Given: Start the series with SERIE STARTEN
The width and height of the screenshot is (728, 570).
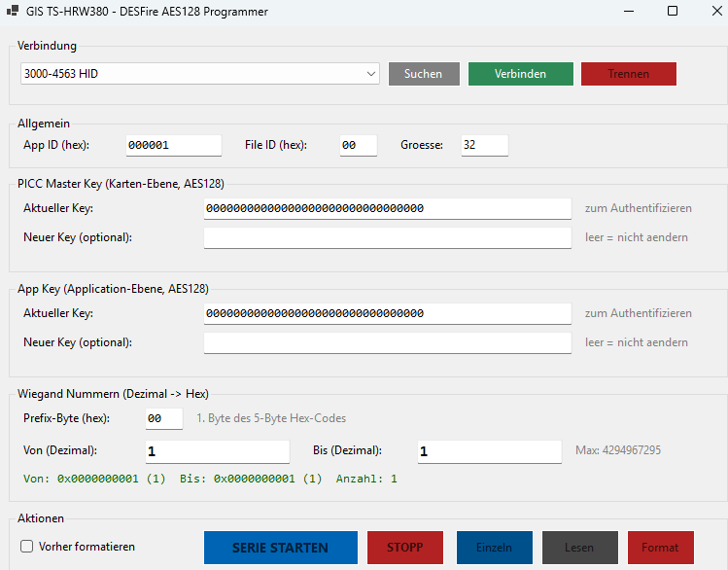Looking at the screenshot, I should coord(280,548).
